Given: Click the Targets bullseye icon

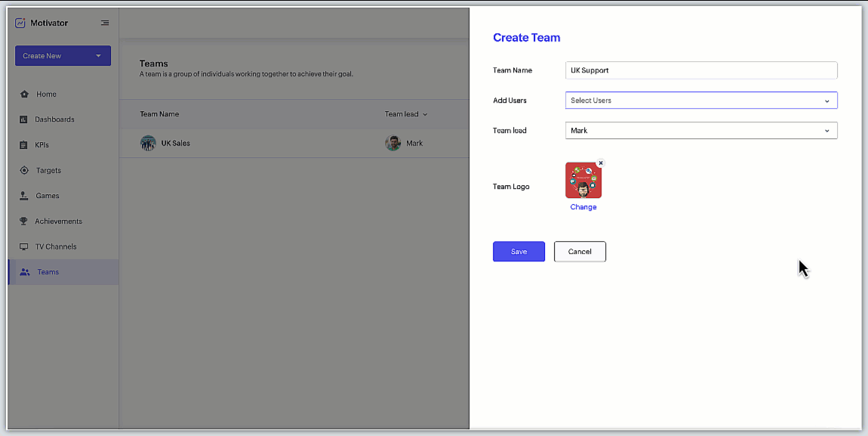Looking at the screenshot, I should click(24, 171).
